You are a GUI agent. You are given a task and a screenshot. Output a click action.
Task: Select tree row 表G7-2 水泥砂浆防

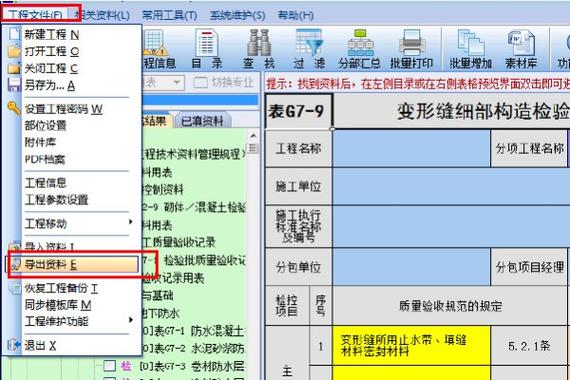tap(192, 348)
